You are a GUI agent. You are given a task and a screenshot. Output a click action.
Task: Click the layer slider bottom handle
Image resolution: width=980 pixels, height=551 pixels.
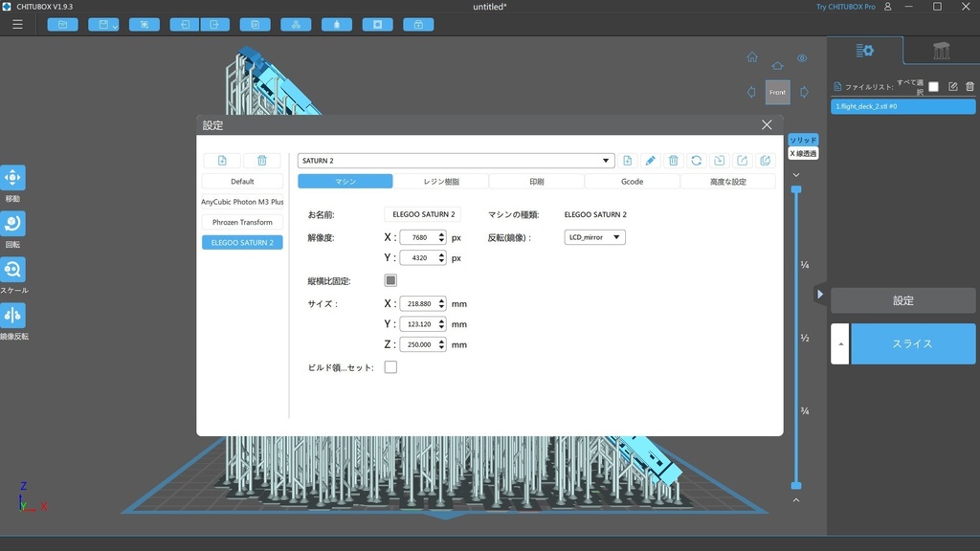[x=796, y=485]
